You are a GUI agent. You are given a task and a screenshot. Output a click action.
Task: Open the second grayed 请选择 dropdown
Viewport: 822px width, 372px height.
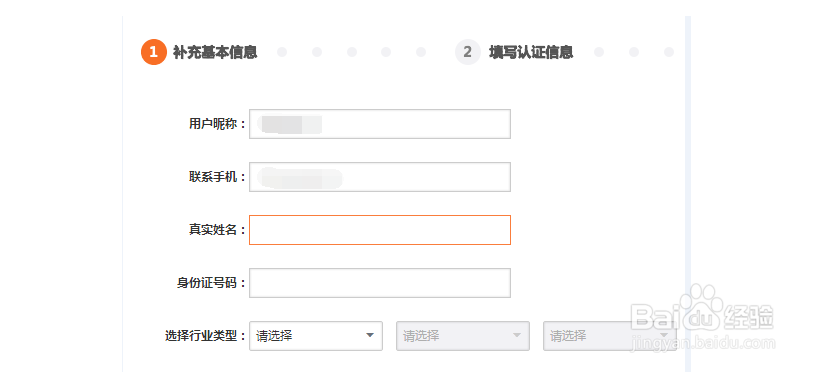(463, 336)
